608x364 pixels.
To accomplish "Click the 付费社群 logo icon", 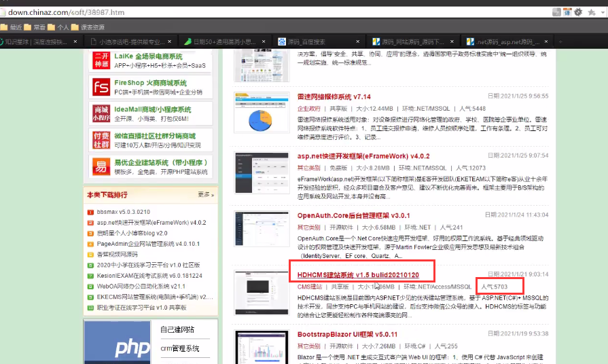I will click(101, 140).
